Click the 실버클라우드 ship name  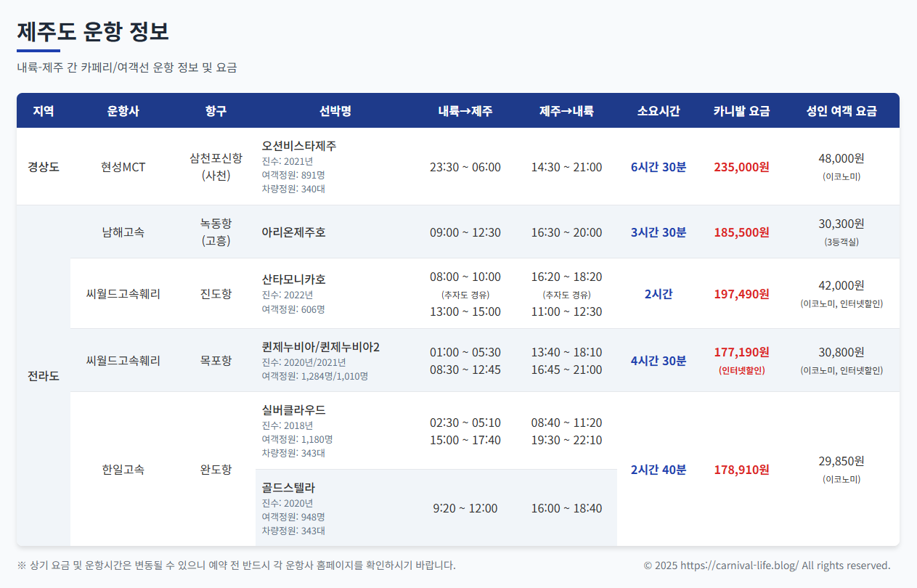click(294, 410)
